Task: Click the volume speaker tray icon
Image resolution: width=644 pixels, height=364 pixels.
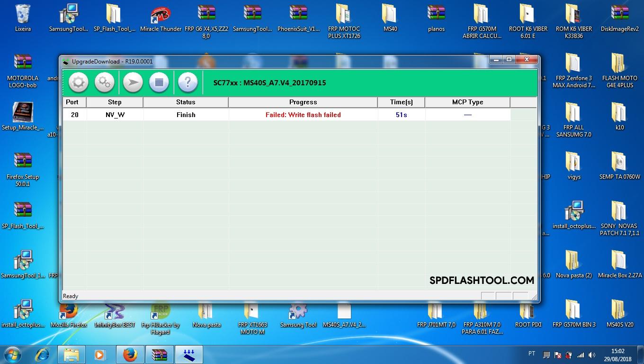Action: pos(592,355)
